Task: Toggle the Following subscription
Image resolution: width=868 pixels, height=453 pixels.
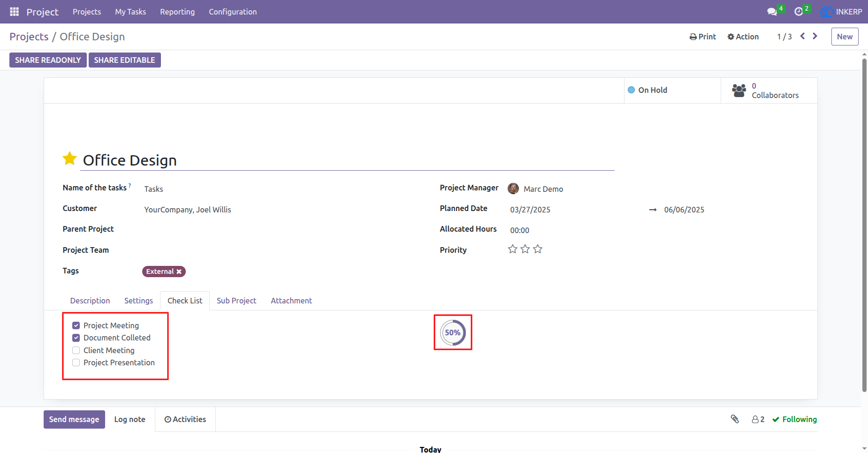Action: pos(794,419)
